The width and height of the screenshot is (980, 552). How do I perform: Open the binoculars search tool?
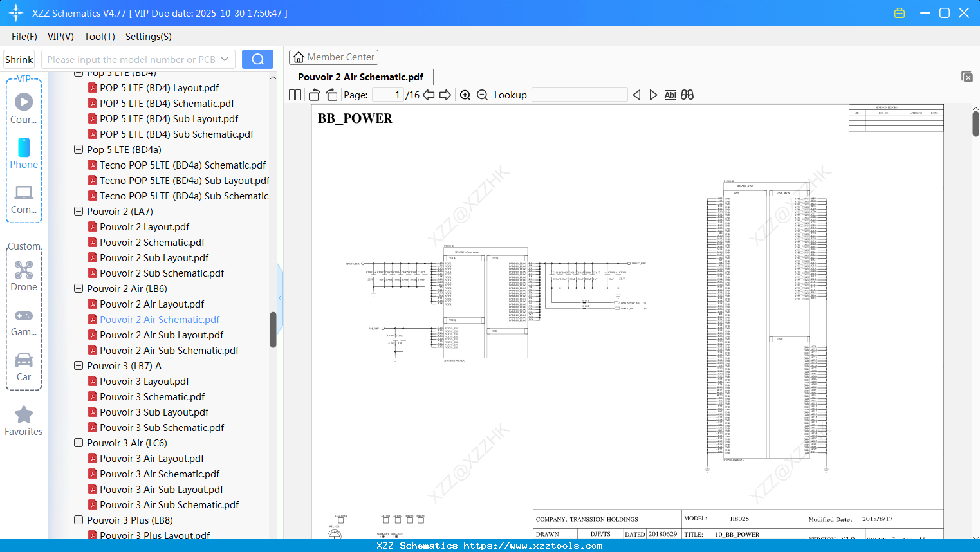pos(687,95)
